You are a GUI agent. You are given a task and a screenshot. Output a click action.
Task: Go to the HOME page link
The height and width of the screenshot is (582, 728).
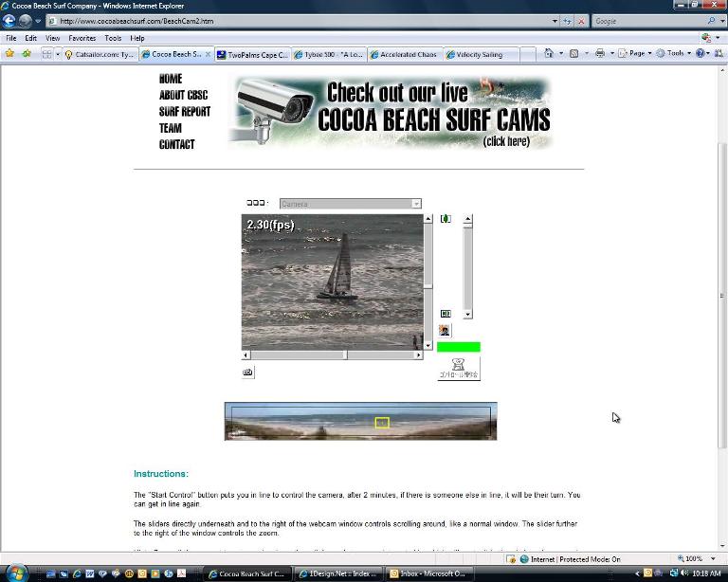(171, 79)
